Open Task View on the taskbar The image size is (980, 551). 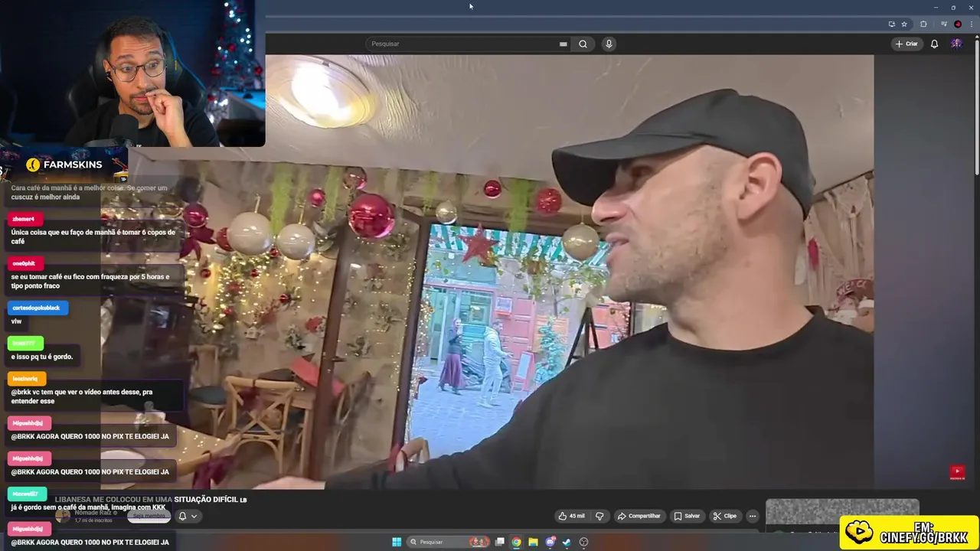pyautogui.click(x=500, y=542)
